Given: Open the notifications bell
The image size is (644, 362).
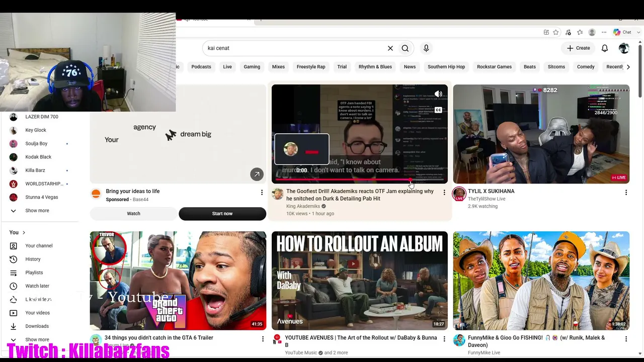Looking at the screenshot, I should 605,48.
